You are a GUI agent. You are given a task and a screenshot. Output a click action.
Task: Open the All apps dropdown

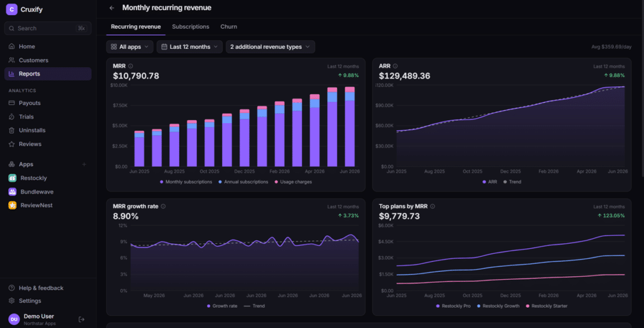click(x=130, y=46)
